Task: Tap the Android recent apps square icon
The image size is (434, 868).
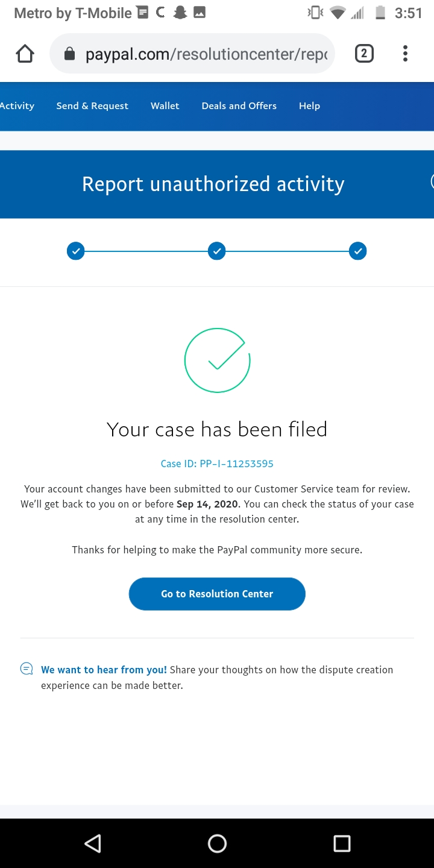Action: coord(341,843)
